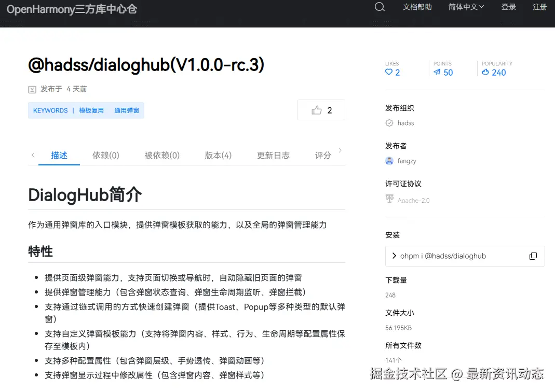Screen dimensions: 555x392
Task: Click the ohpm i @hadss/dialoghub command text
Action: pos(443,256)
